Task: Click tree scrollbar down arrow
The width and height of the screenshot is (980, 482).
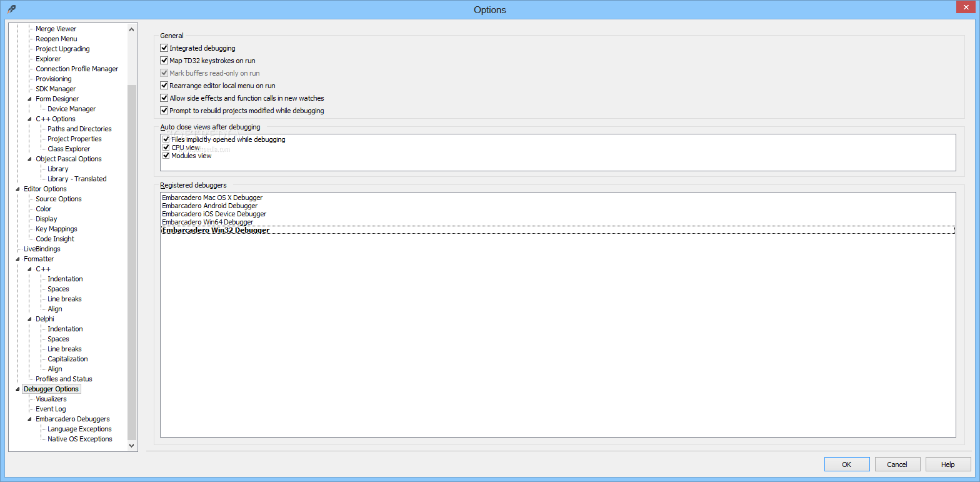Action: point(131,446)
